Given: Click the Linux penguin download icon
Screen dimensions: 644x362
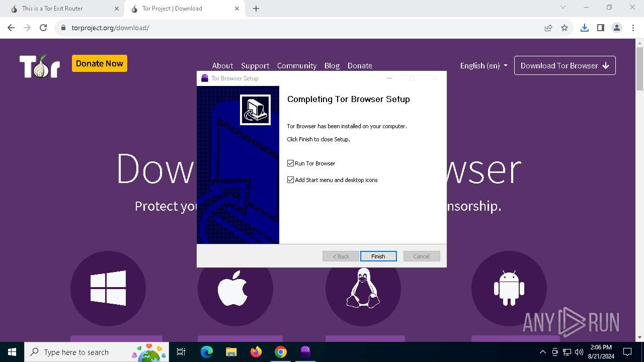Looking at the screenshot, I should pyautogui.click(x=363, y=289).
